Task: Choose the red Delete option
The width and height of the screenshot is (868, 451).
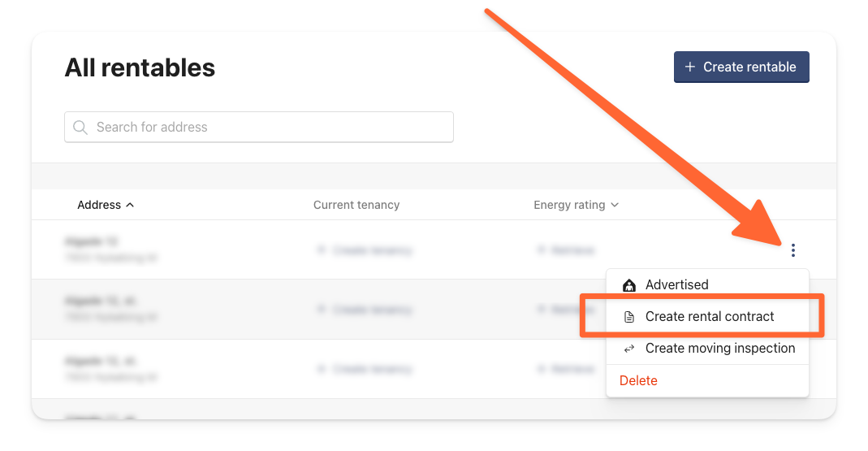Action: click(x=638, y=380)
